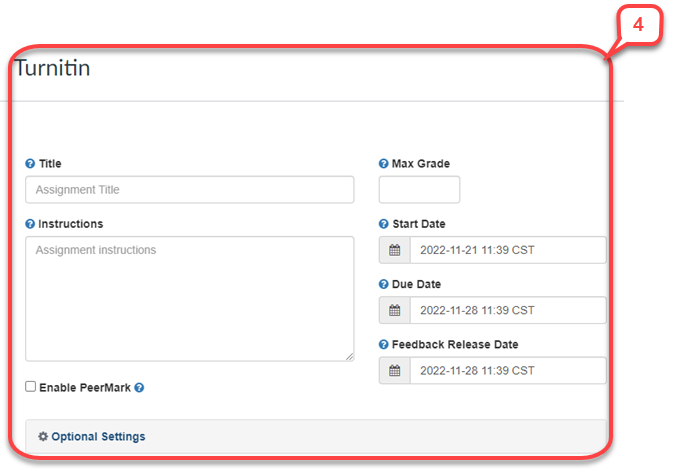Open the Enable PeerMark help icon

(x=139, y=387)
